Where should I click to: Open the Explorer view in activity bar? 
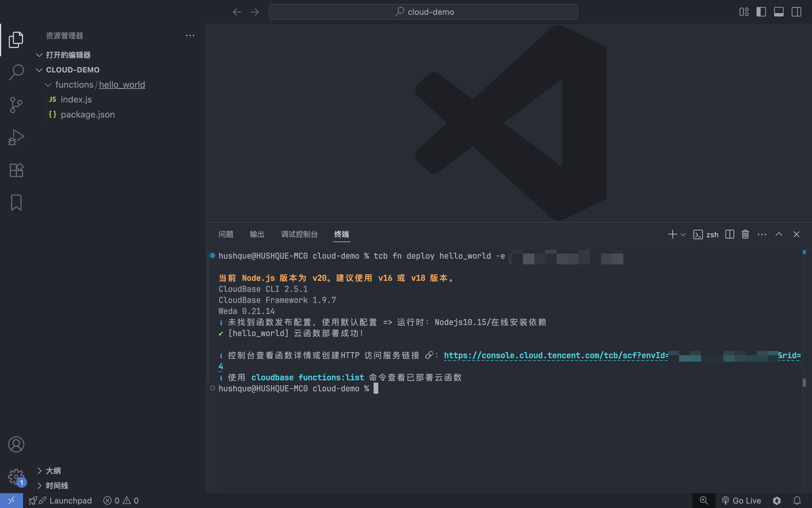click(x=16, y=40)
